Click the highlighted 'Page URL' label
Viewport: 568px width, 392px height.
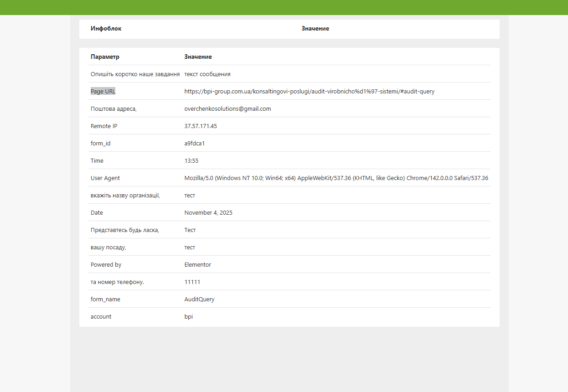103,92
